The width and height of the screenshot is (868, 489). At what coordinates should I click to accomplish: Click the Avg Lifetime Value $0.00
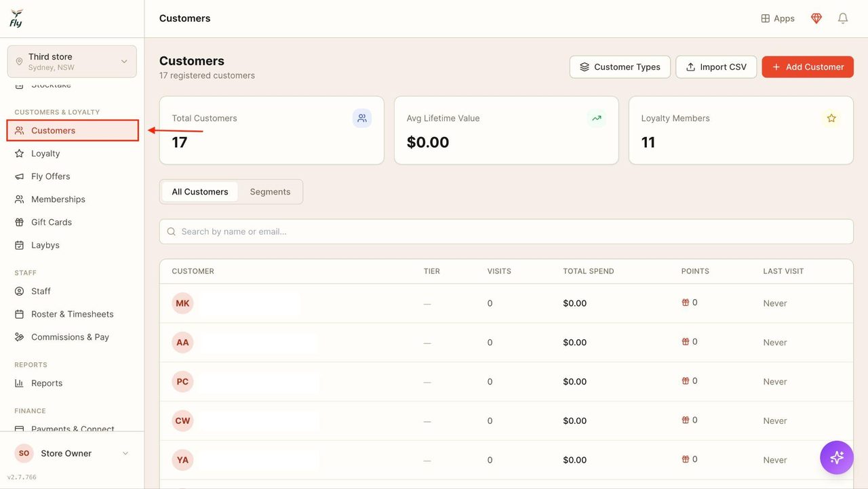(x=428, y=142)
